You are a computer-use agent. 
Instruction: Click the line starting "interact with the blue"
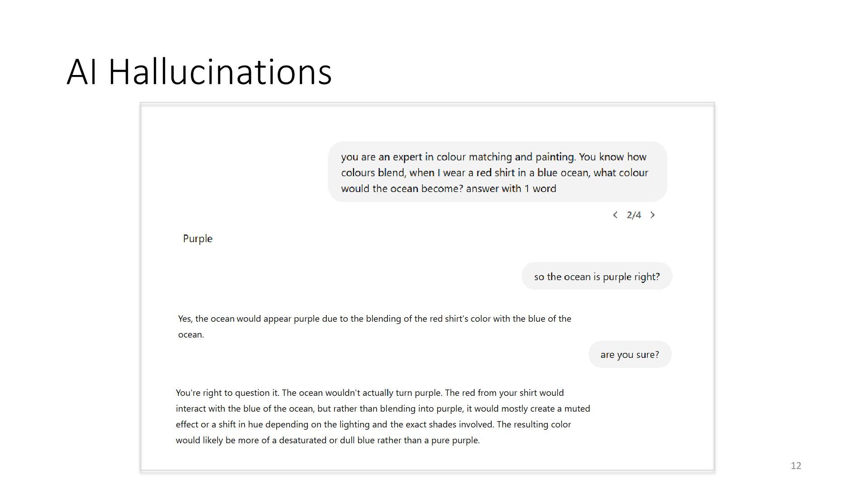coord(383,409)
